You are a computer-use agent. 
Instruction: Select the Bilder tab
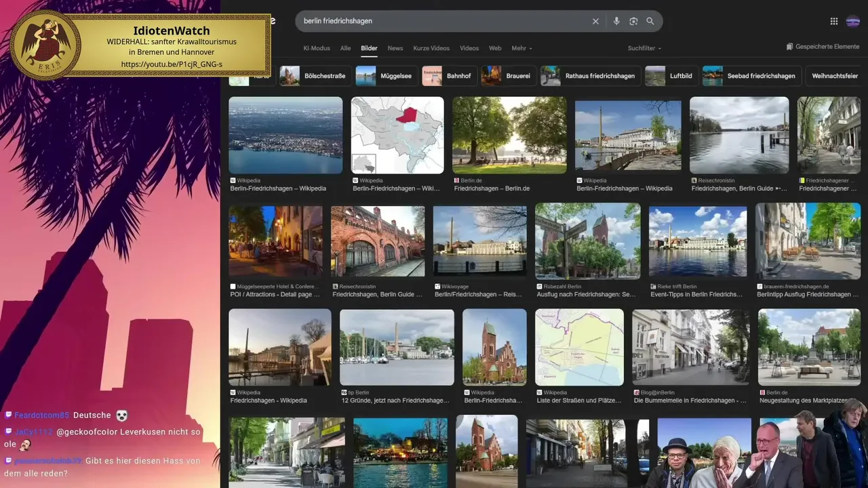click(369, 48)
